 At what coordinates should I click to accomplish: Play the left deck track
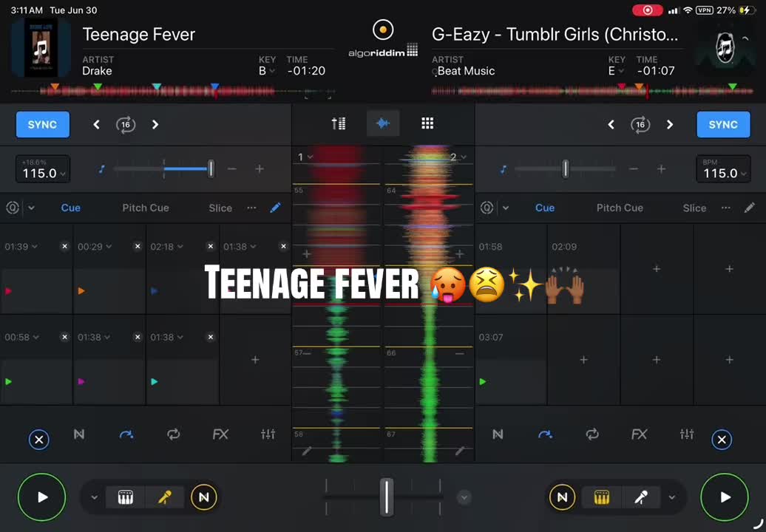click(x=42, y=497)
